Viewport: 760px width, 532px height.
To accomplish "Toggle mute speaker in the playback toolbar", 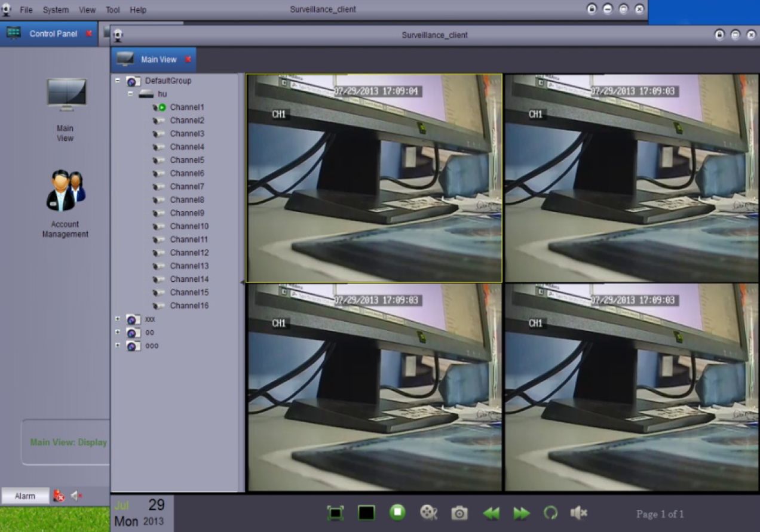I will (x=578, y=513).
